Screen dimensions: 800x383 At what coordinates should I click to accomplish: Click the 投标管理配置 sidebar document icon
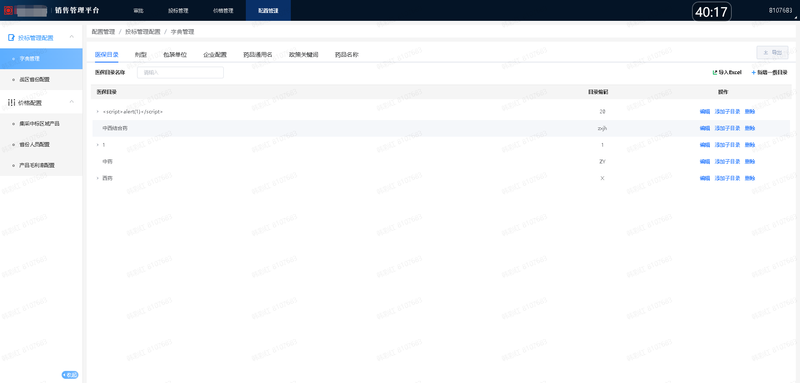12,38
